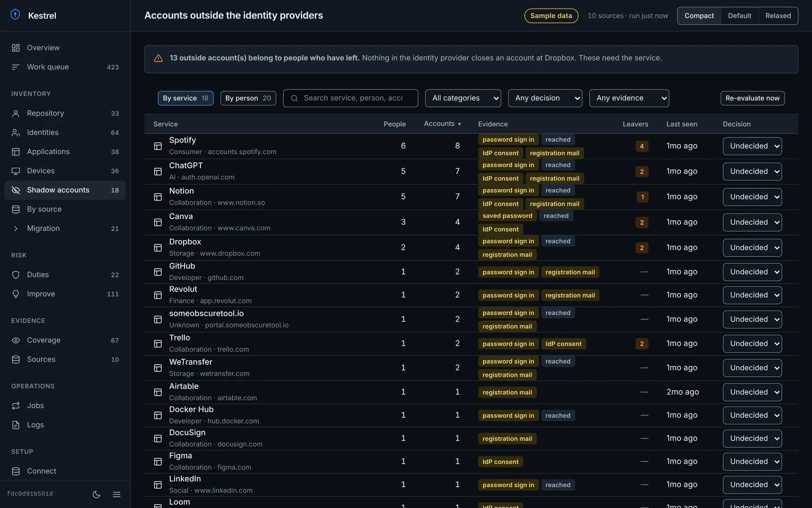The image size is (812, 508).
Task: Click the Docker Hub service name
Action: point(191,410)
